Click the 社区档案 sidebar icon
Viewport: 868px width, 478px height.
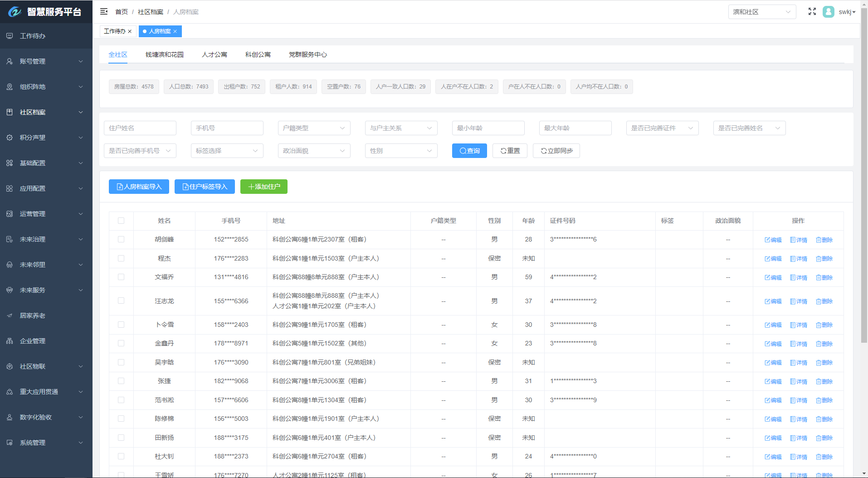point(10,112)
